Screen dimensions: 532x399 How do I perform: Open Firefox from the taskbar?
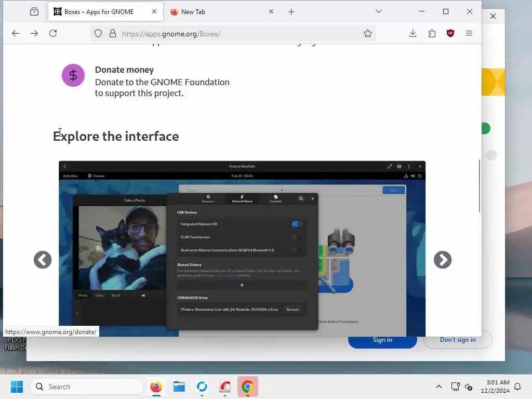[156, 387]
